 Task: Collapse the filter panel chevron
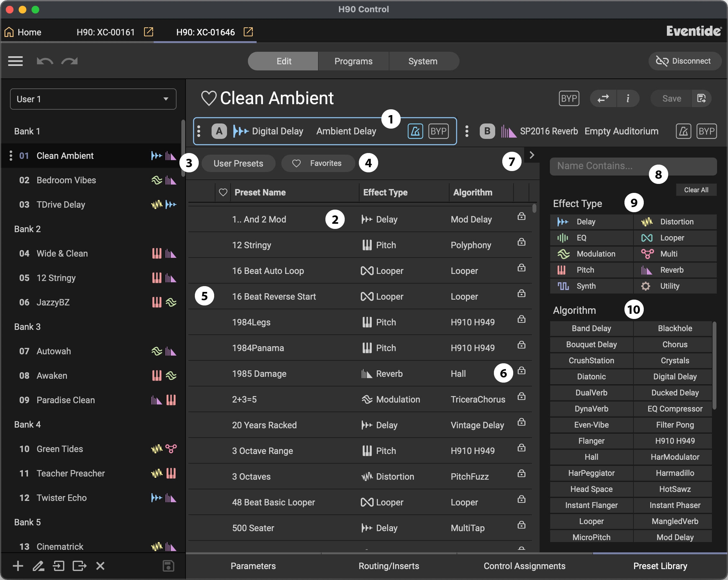[x=532, y=155]
